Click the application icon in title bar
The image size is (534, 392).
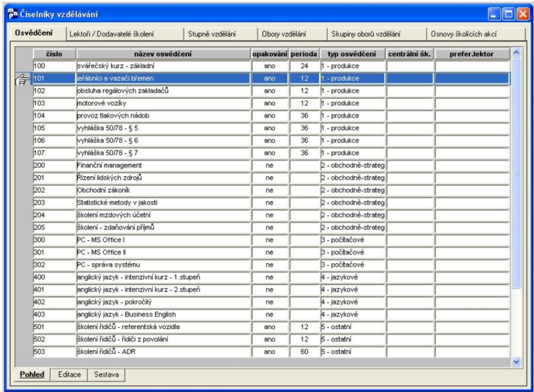pos(13,13)
